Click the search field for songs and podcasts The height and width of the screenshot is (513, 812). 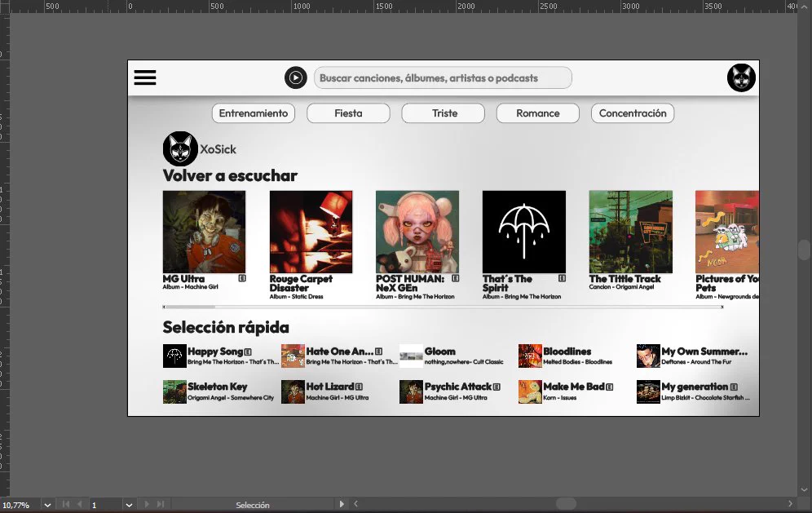coord(443,78)
